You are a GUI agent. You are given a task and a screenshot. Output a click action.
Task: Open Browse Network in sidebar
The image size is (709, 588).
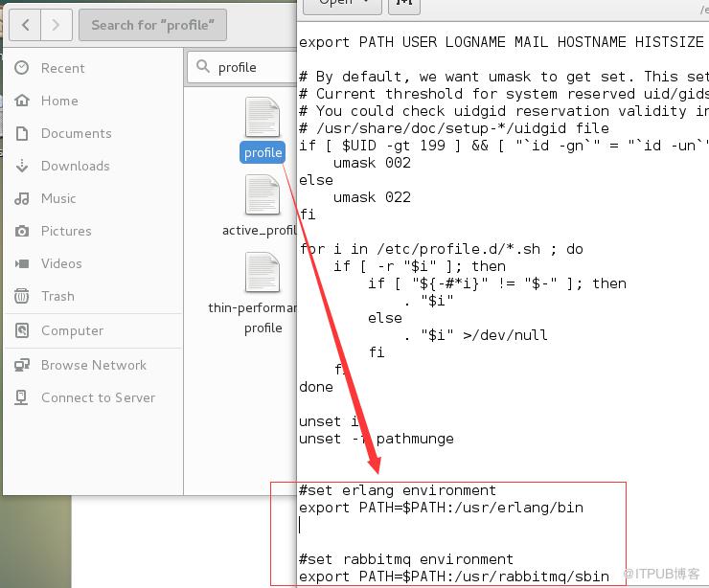pos(94,365)
